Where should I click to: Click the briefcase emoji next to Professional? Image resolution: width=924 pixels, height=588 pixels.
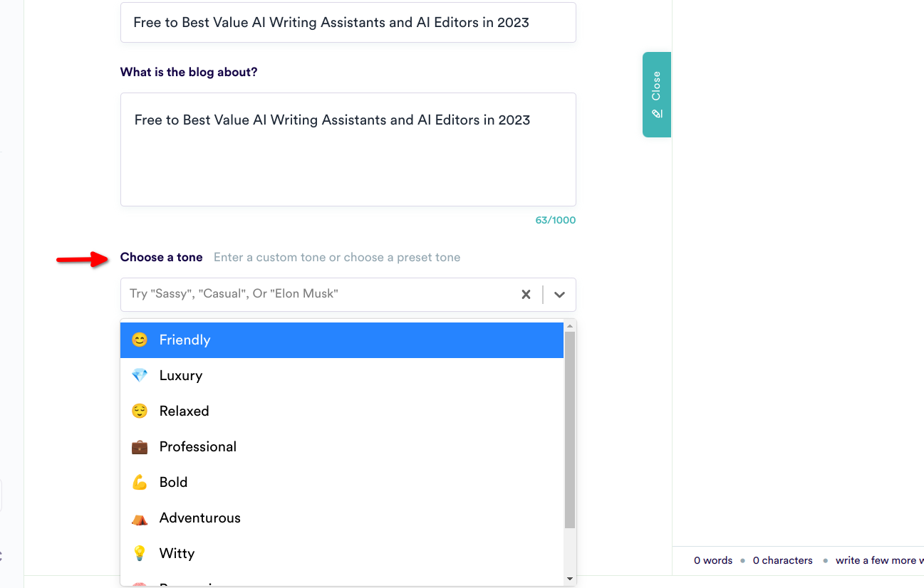140,447
